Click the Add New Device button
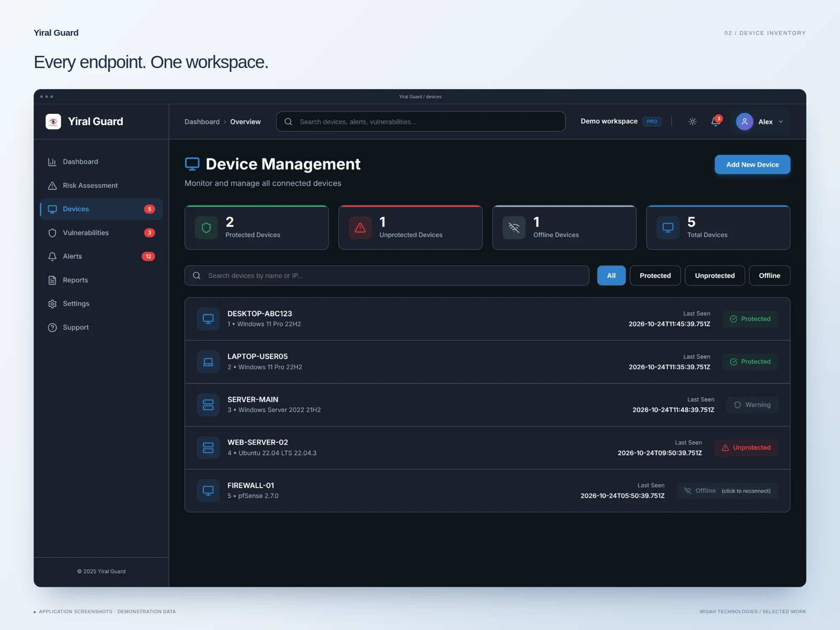This screenshot has width=840, height=630. (x=752, y=165)
